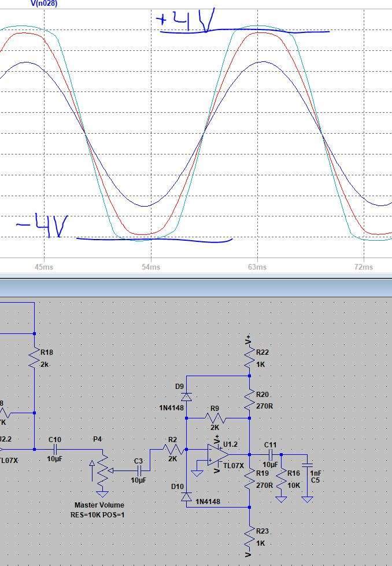Screen dimensions: 392x566
Task: Click the schematic window title bar
Action: [x=196, y=287]
